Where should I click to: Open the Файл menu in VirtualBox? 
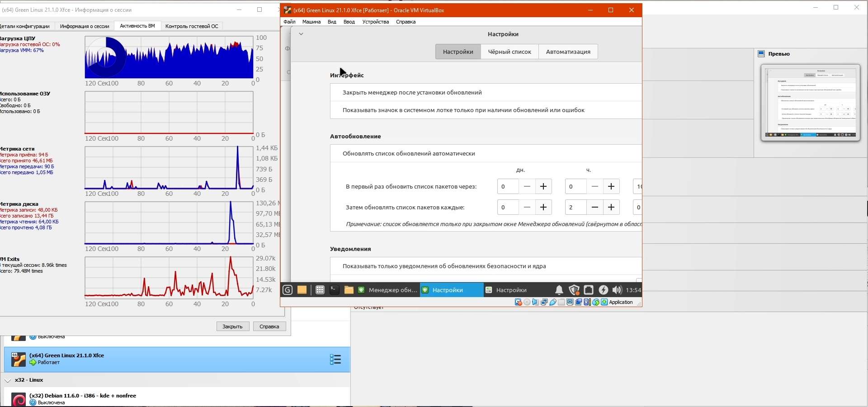[x=289, y=22]
